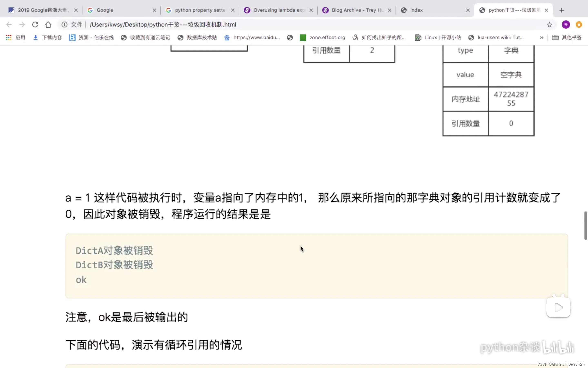Close the index tab

pos(468,10)
